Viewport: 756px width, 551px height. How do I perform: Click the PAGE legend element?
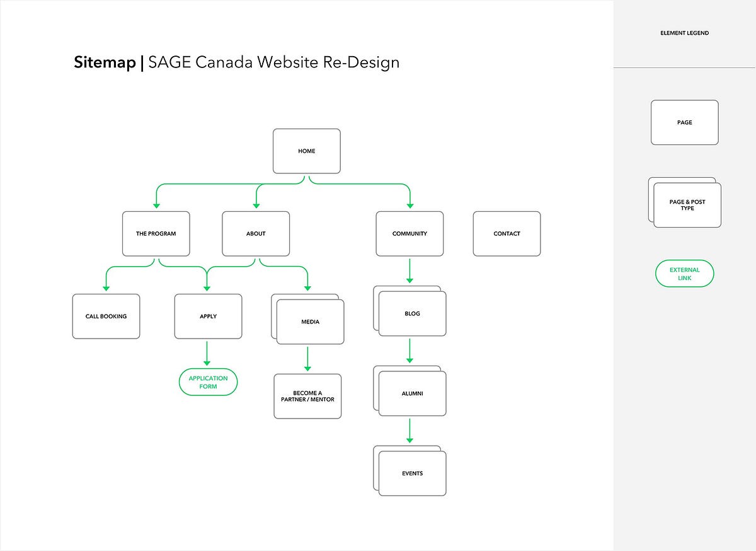(x=685, y=122)
